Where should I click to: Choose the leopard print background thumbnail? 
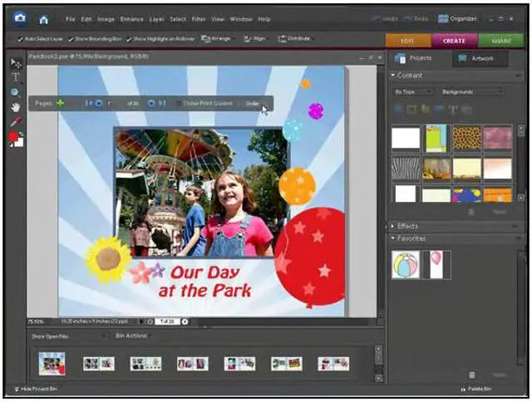467,139
